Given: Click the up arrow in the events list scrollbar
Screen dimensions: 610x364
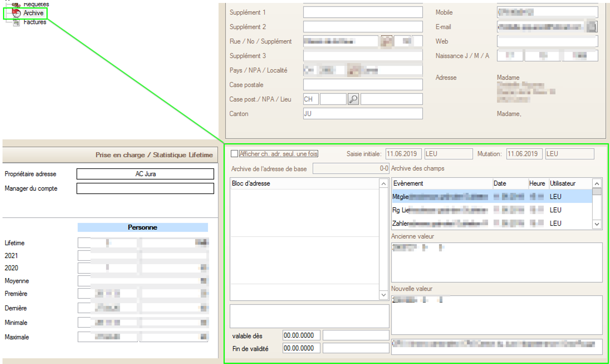Looking at the screenshot, I should [x=597, y=183].
